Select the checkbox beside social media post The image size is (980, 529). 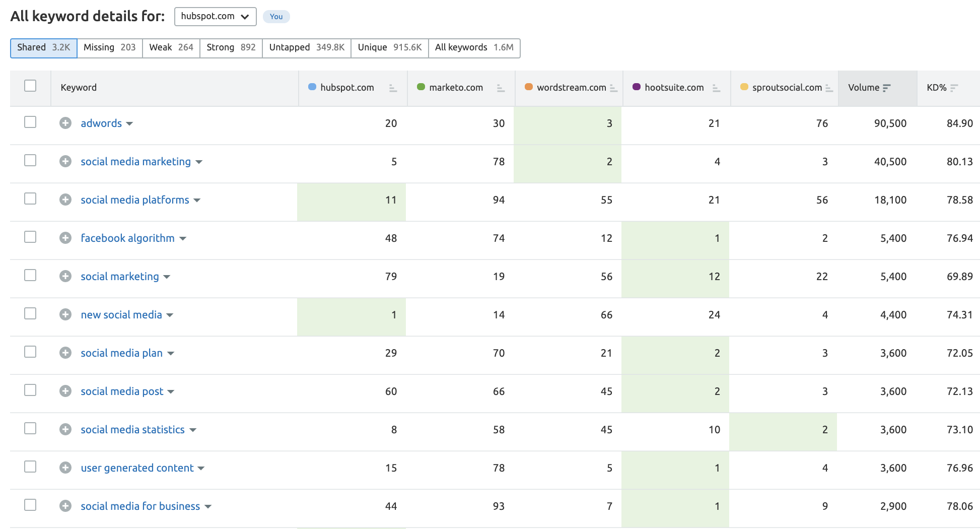coord(30,390)
